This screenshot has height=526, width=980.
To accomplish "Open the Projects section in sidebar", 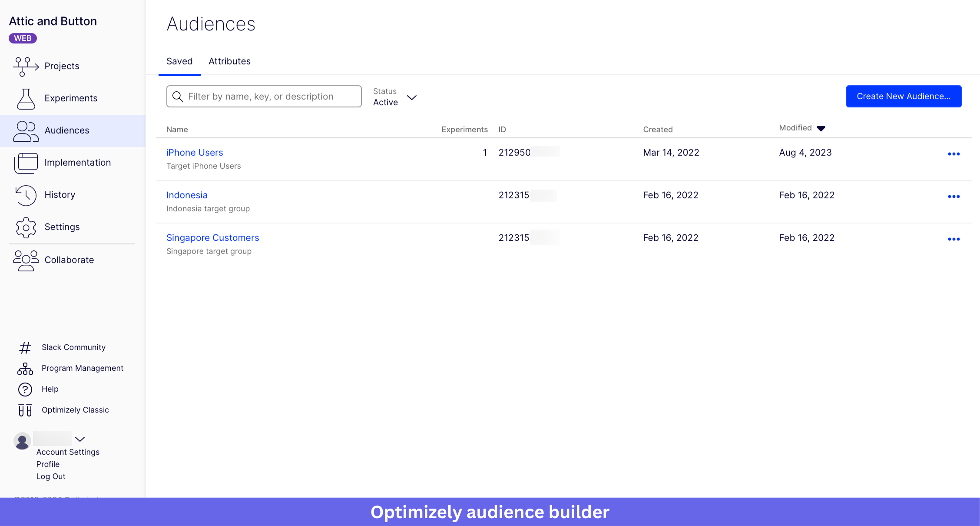I will coord(25,66).
